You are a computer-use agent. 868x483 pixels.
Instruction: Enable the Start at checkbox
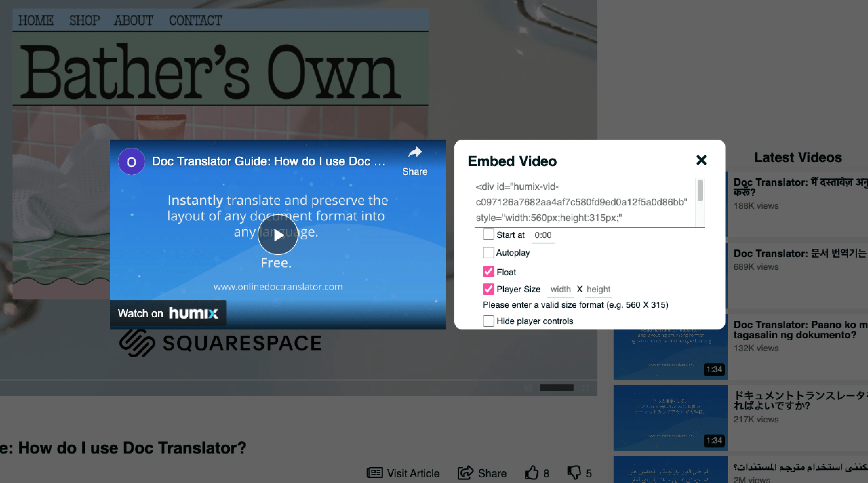tap(488, 234)
